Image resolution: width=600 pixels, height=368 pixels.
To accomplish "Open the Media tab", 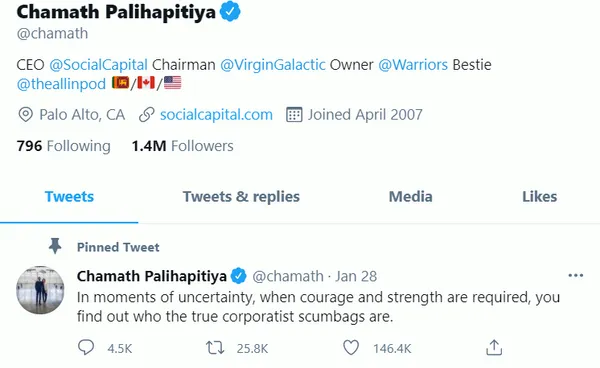I will tap(411, 197).
